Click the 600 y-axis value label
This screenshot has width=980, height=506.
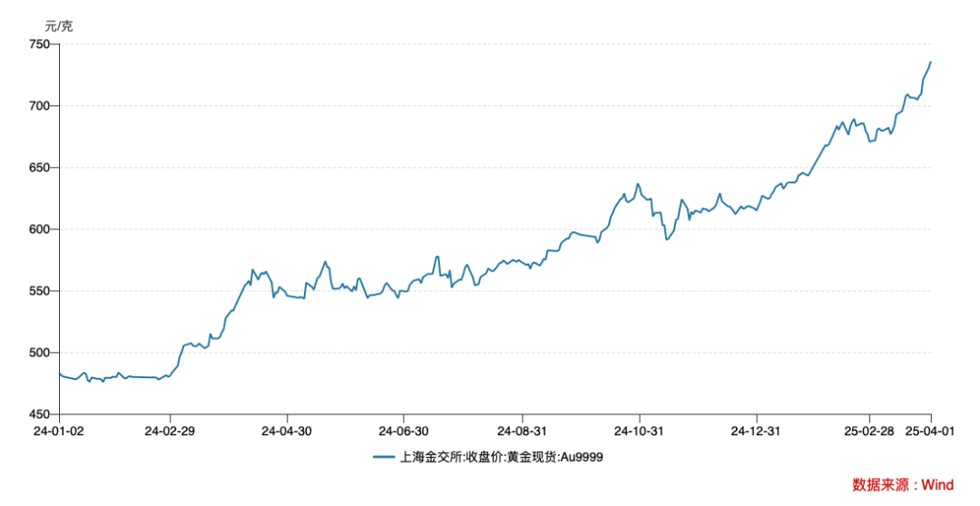[x=39, y=229]
